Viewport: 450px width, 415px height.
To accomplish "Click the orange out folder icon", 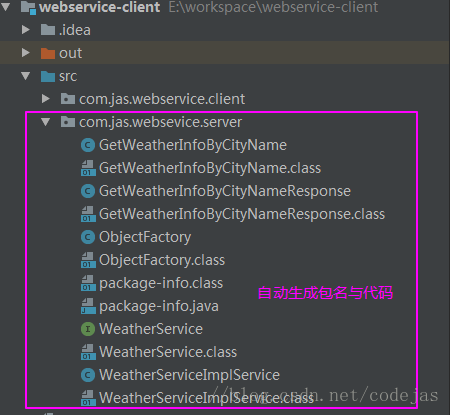I will point(48,53).
